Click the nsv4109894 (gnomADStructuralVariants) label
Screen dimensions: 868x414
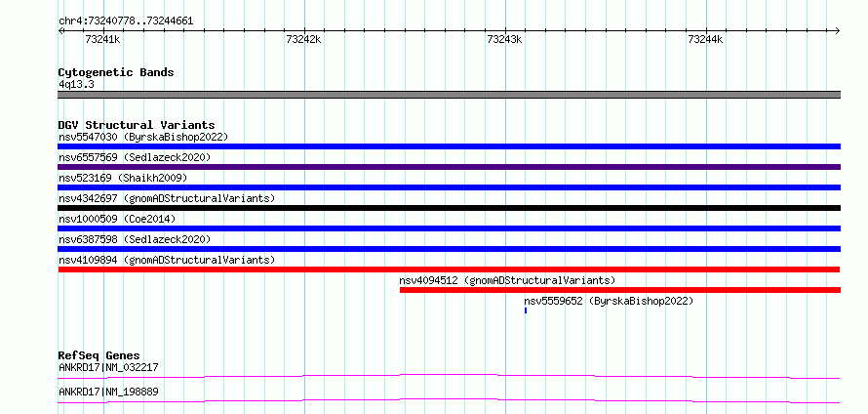(167, 260)
